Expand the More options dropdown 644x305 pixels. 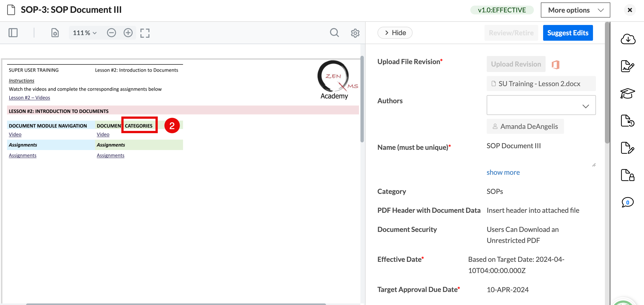pos(575,10)
